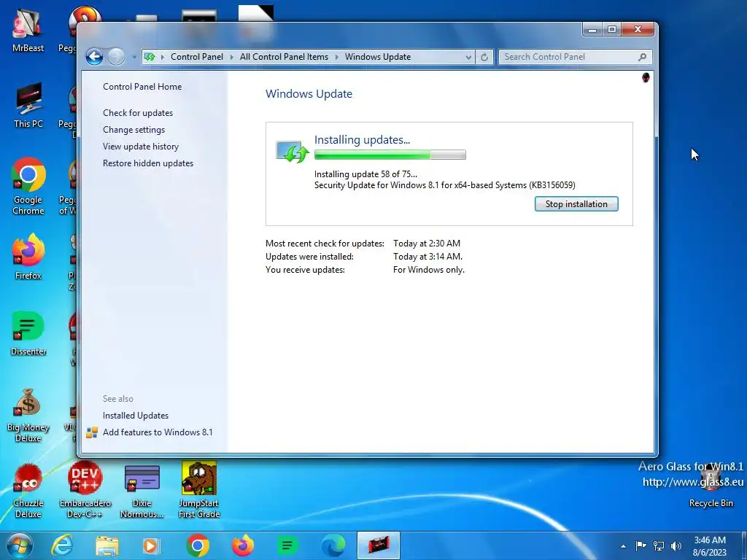The width and height of the screenshot is (747, 560).
Task: Open JumpStart First Grade desktop icon
Action: [x=199, y=489]
